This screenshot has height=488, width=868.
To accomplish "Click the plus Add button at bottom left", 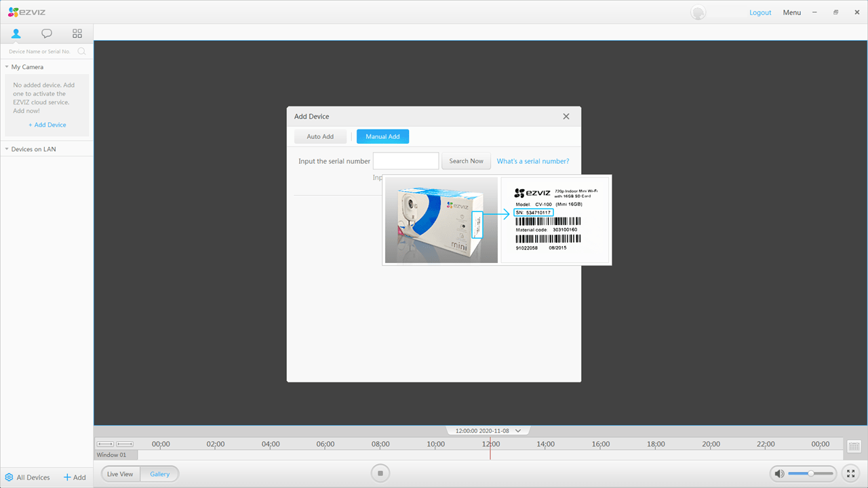I will [75, 477].
